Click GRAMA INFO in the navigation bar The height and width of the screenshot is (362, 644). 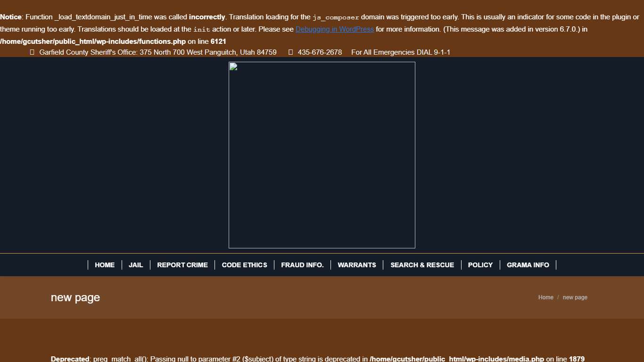(528, 265)
